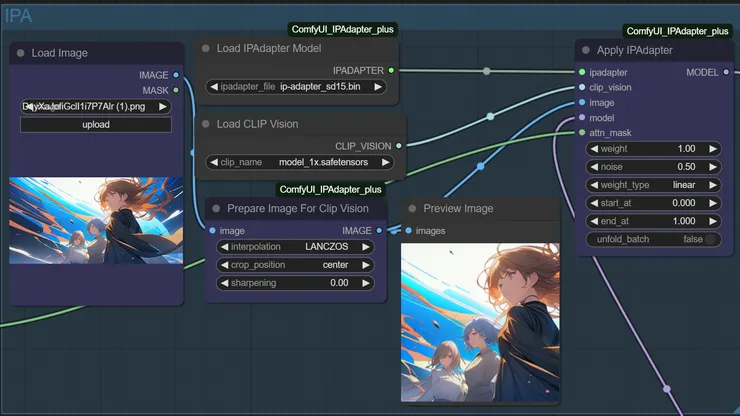Viewport: 740px width, 416px height.
Task: Switch to next interpolation option
Action: (x=366, y=246)
